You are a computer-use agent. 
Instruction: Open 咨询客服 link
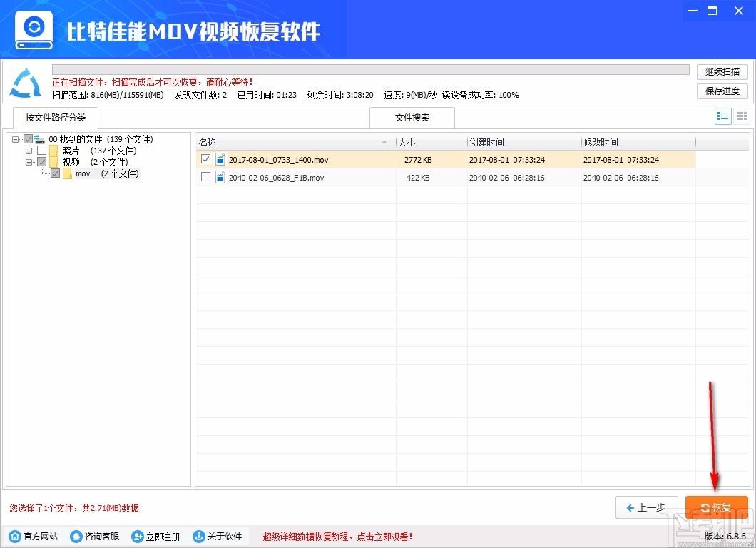tap(102, 537)
